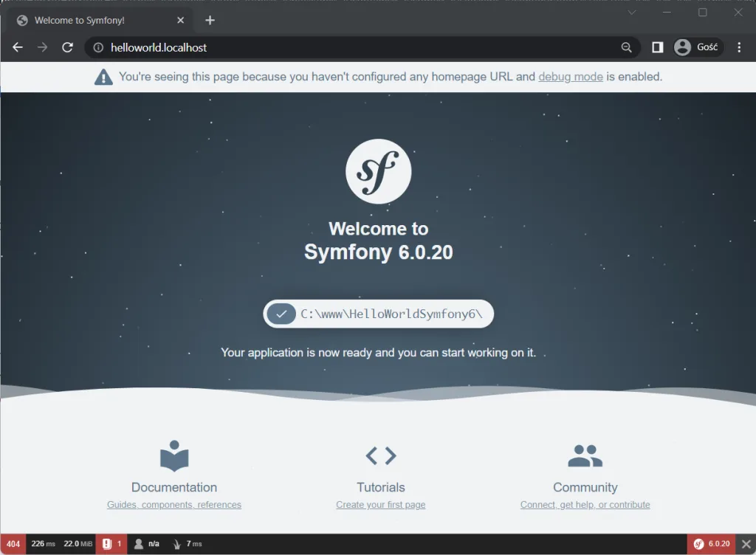756x555 pixels.
Task: Click the Community people icon
Action: coord(585,456)
